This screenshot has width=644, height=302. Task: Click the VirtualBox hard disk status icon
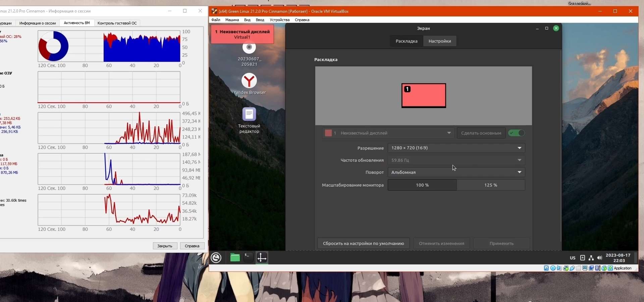(546, 268)
